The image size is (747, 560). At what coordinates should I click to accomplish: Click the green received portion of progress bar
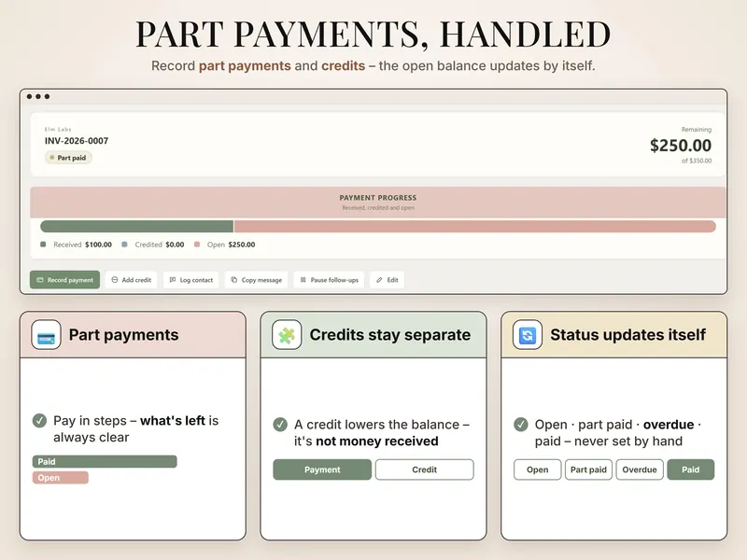click(136, 226)
